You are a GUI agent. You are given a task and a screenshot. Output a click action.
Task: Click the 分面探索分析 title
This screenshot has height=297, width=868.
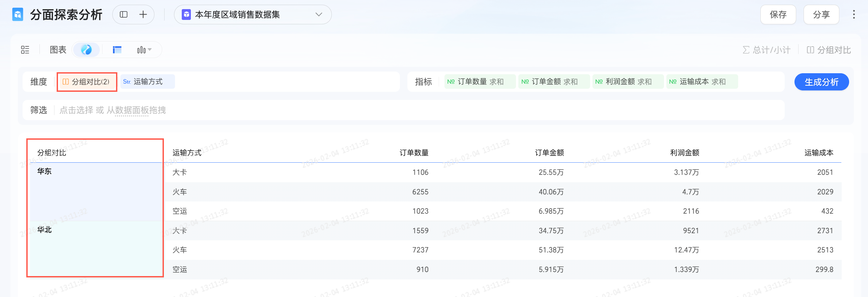(x=66, y=15)
